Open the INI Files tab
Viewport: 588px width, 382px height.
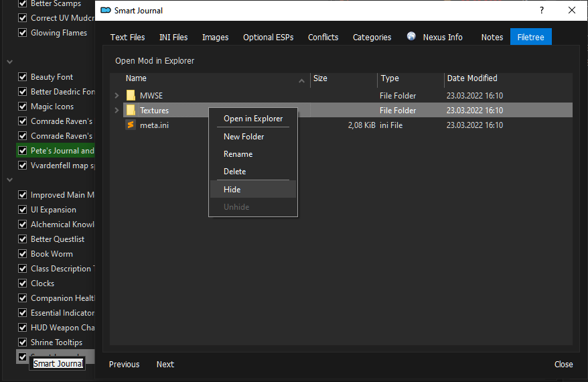[x=173, y=38]
